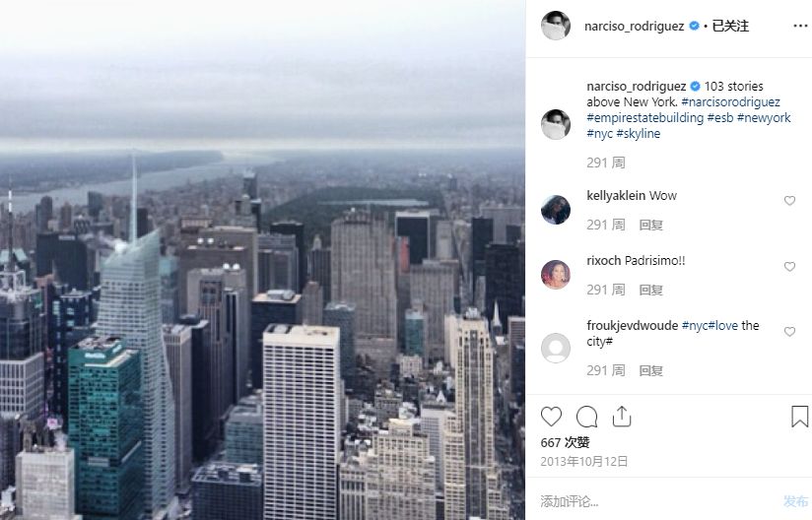Open the comment bubble icon

[586, 417]
